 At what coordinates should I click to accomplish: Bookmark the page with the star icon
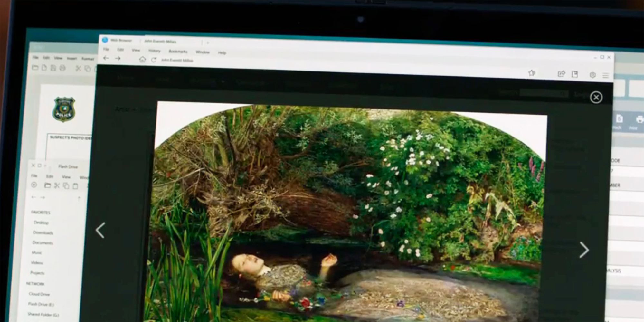[x=532, y=73]
